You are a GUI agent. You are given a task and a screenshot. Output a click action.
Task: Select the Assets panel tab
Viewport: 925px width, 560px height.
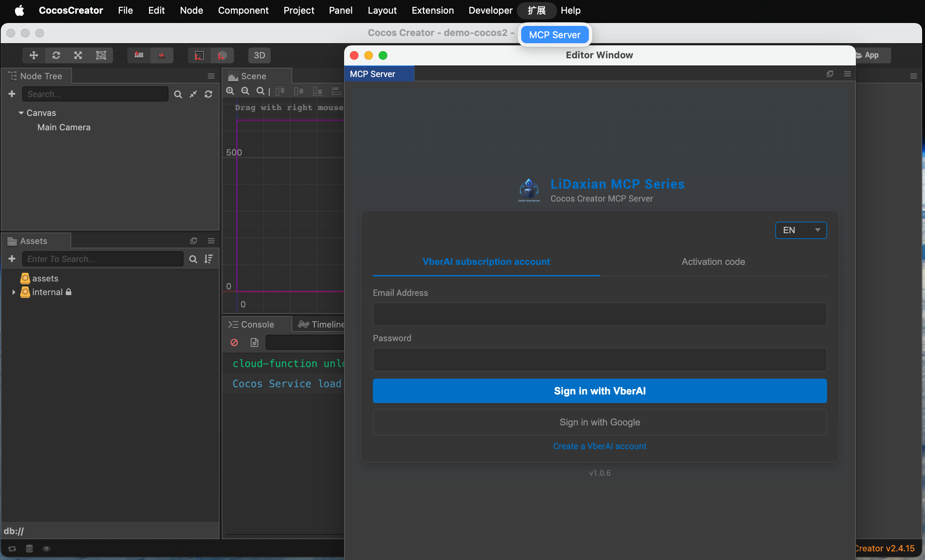[36, 241]
